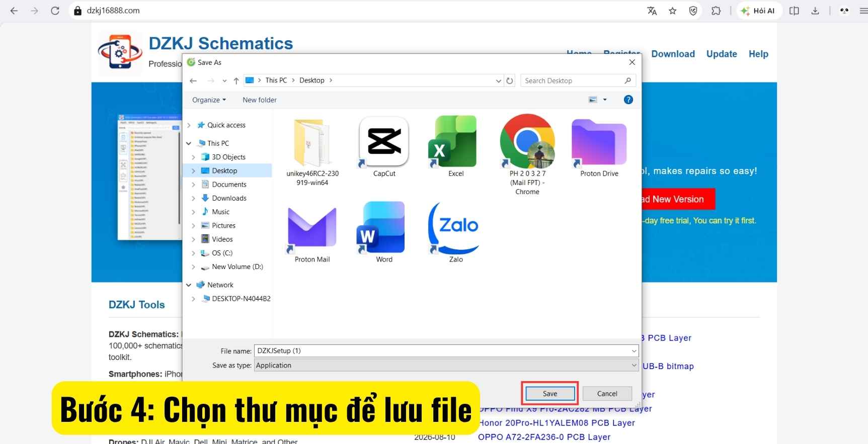Click the Save button
This screenshot has width=868, height=444.
coord(550,394)
